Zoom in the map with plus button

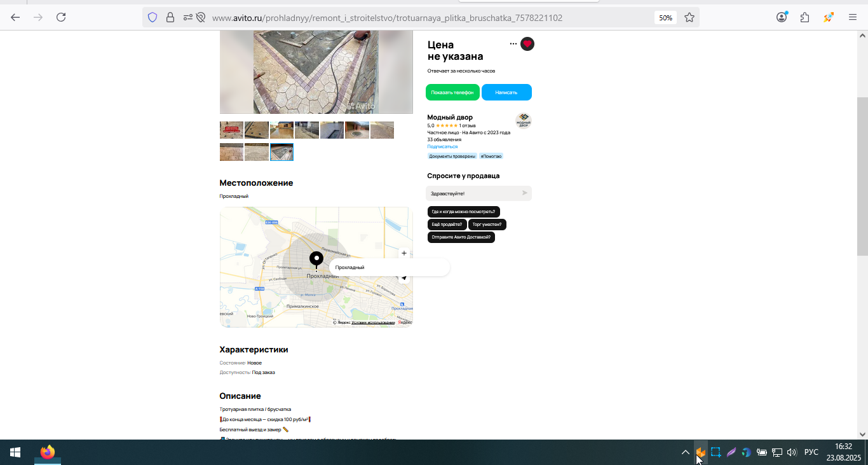coord(404,253)
